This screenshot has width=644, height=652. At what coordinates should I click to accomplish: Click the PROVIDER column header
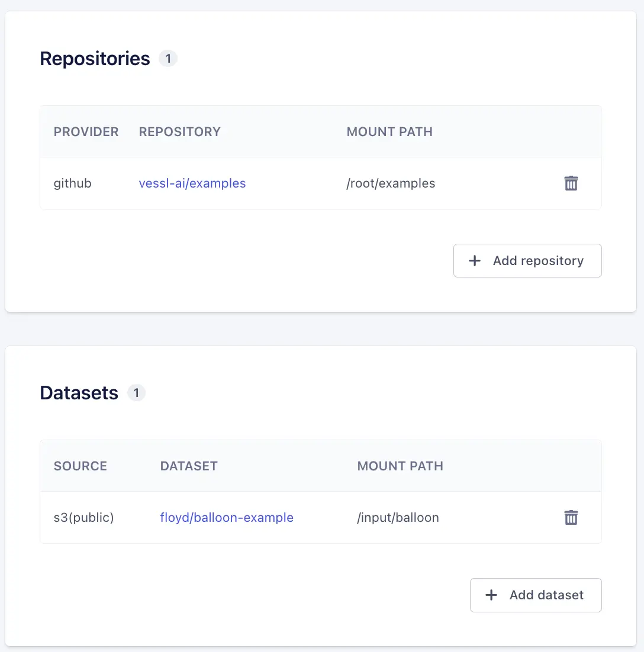[86, 132]
